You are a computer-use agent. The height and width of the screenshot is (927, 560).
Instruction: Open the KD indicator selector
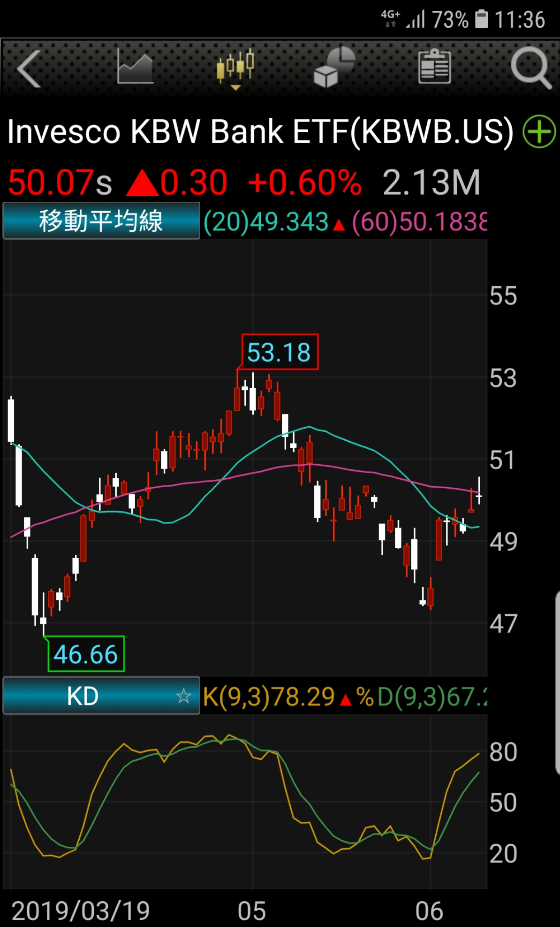pos(101,696)
